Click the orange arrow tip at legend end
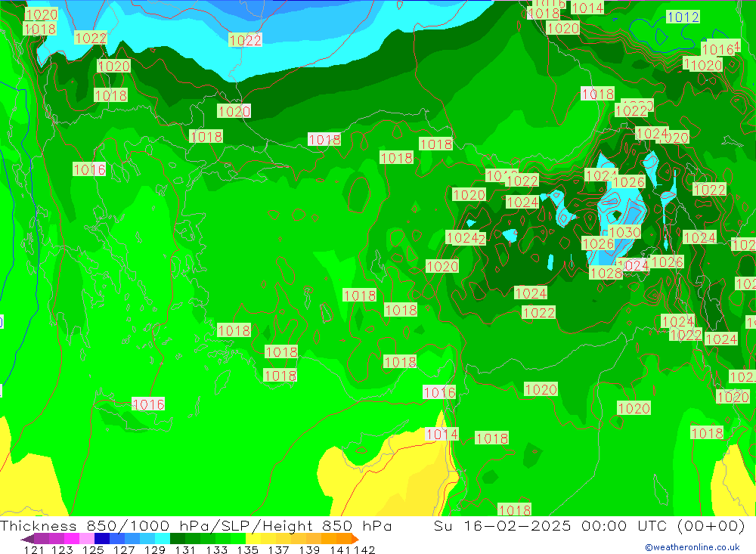The image size is (756, 554). (355, 539)
